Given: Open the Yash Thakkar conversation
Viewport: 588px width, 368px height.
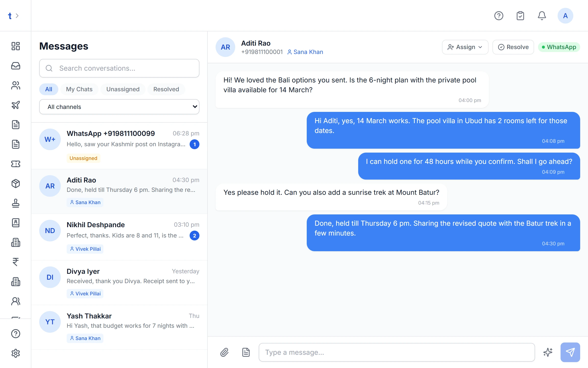Looking at the screenshot, I should pyautogui.click(x=119, y=327).
